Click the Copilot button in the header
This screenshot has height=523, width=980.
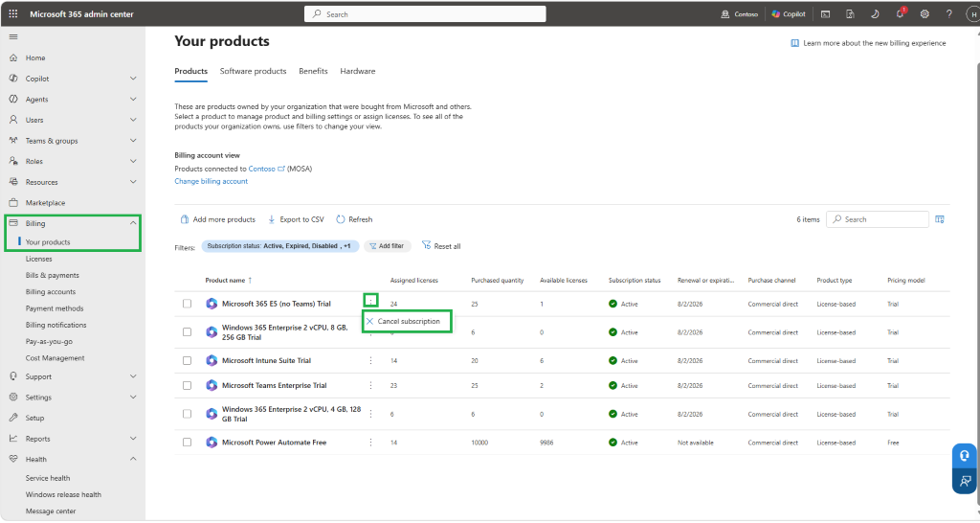pyautogui.click(x=789, y=13)
